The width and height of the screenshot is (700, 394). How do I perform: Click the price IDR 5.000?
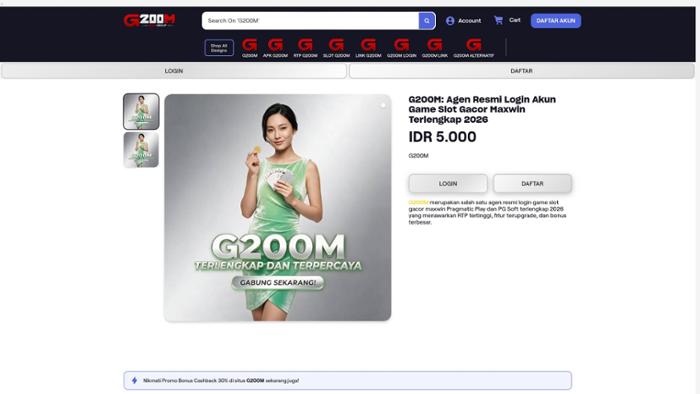tap(442, 137)
